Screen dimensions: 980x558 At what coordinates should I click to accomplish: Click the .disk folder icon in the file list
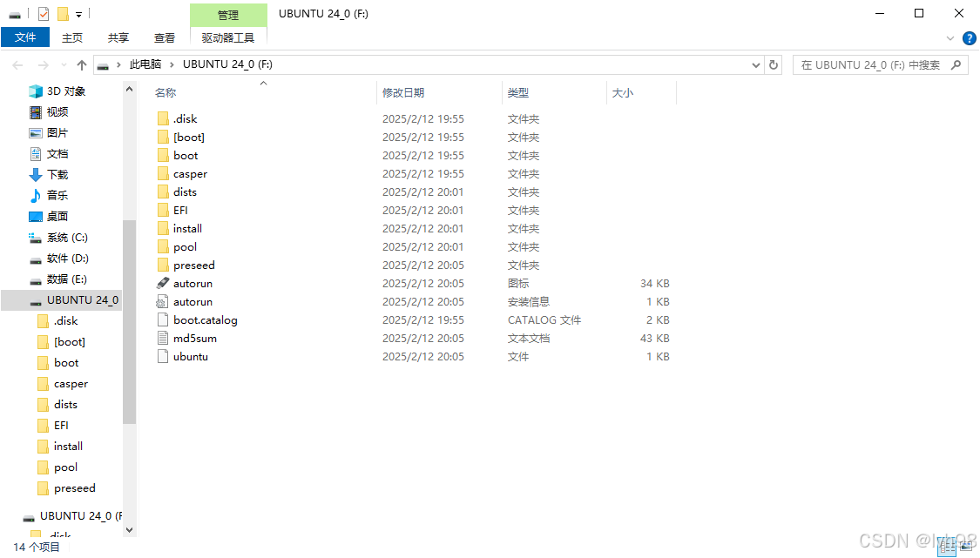coord(163,118)
